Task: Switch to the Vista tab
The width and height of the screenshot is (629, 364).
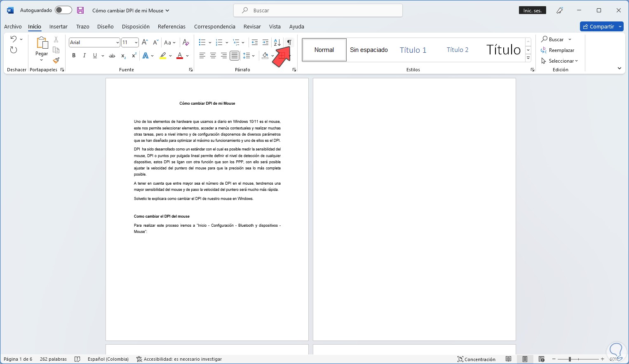Action: pyautogui.click(x=275, y=27)
